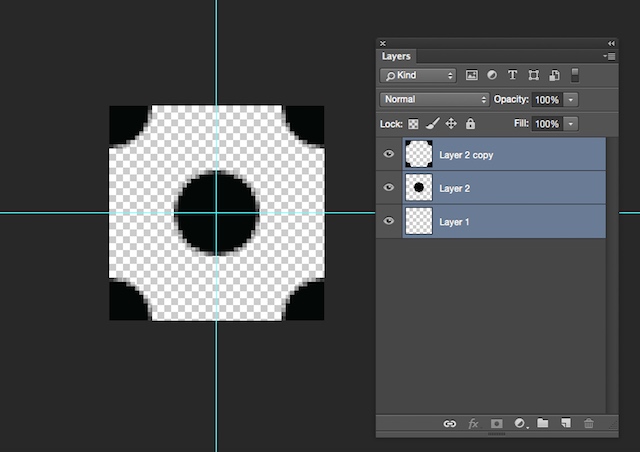
Task: Click the Fill percentage field
Action: click(x=546, y=124)
